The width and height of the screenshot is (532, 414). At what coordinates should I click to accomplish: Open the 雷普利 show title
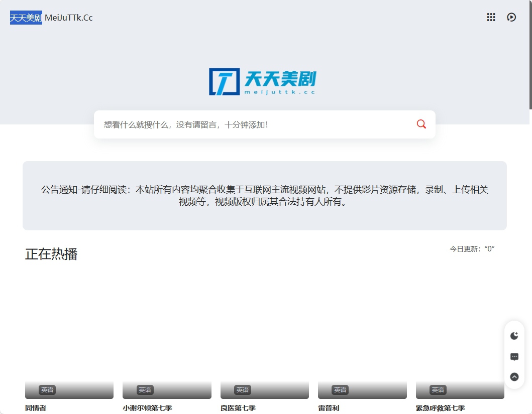[x=329, y=408]
